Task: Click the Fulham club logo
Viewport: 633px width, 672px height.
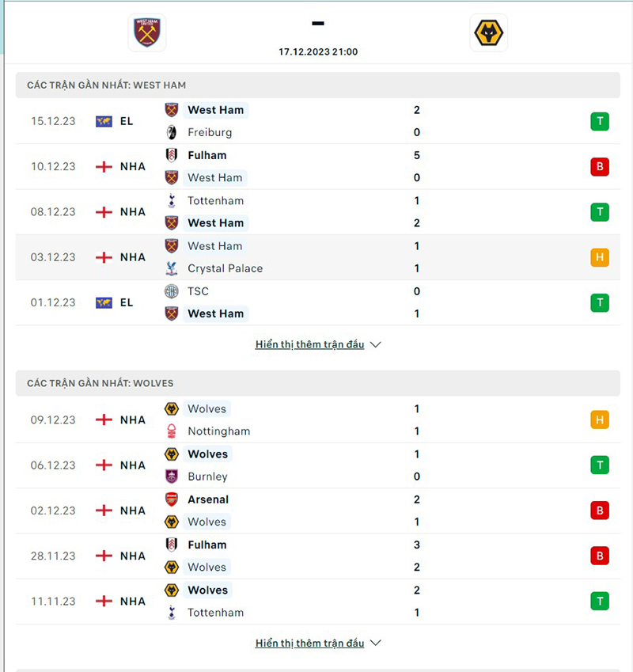Action: pos(171,155)
